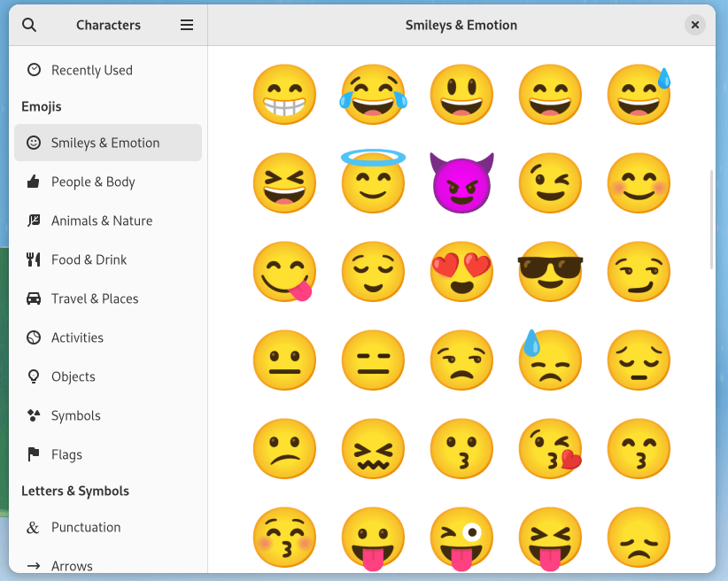Select the Travel & Places category
Screen dimensions: 728x581
point(96,298)
